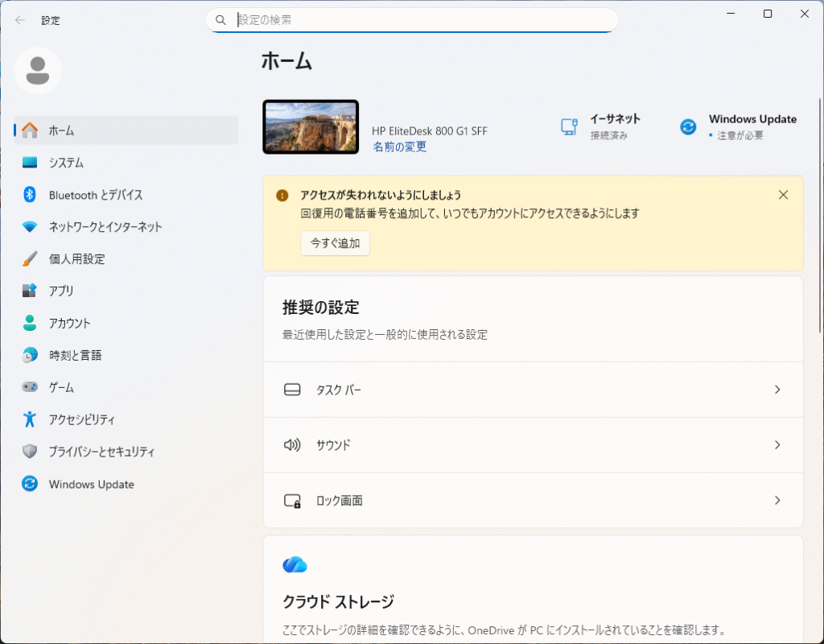This screenshot has width=824, height=644.
Task: Dismiss the yellow account warning banner
Action: tap(783, 195)
